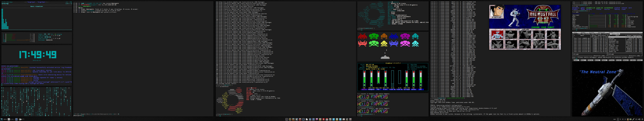This screenshot has width=644, height=121.
Task: Open the night sky moon app icon
Action: [x=304, y=119]
